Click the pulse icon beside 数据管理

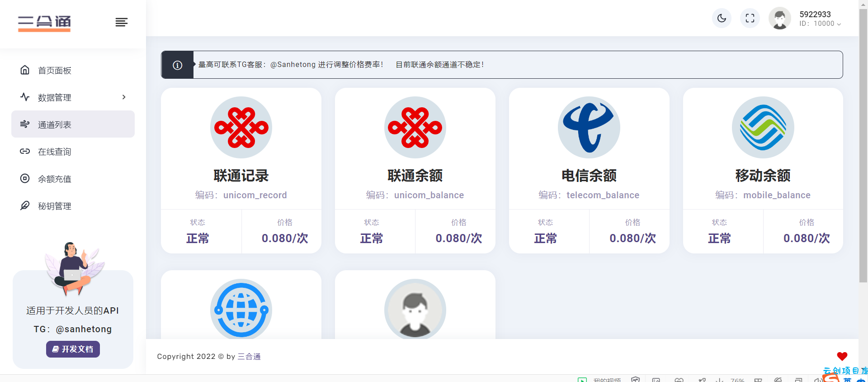[x=25, y=97]
